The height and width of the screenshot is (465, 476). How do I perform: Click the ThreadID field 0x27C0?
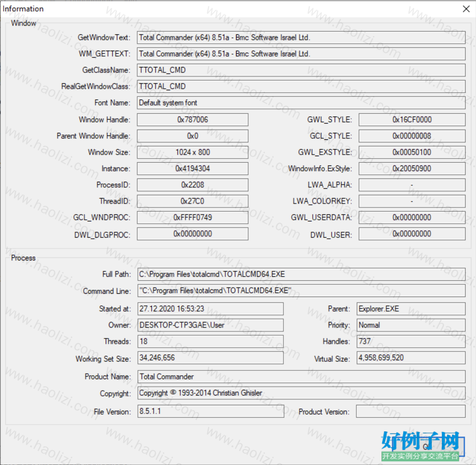(193, 201)
